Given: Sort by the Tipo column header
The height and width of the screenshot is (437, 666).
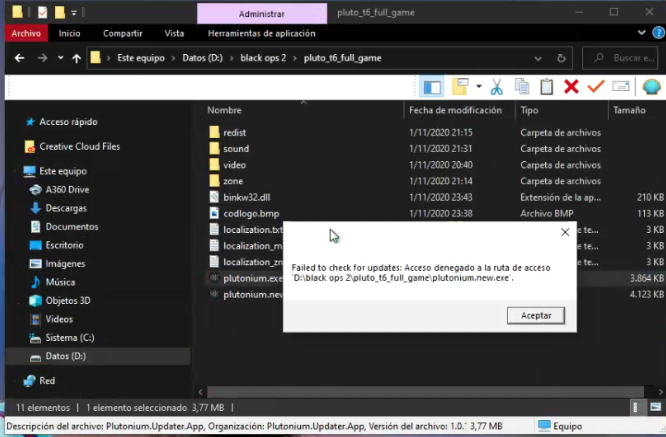Looking at the screenshot, I should (529, 110).
